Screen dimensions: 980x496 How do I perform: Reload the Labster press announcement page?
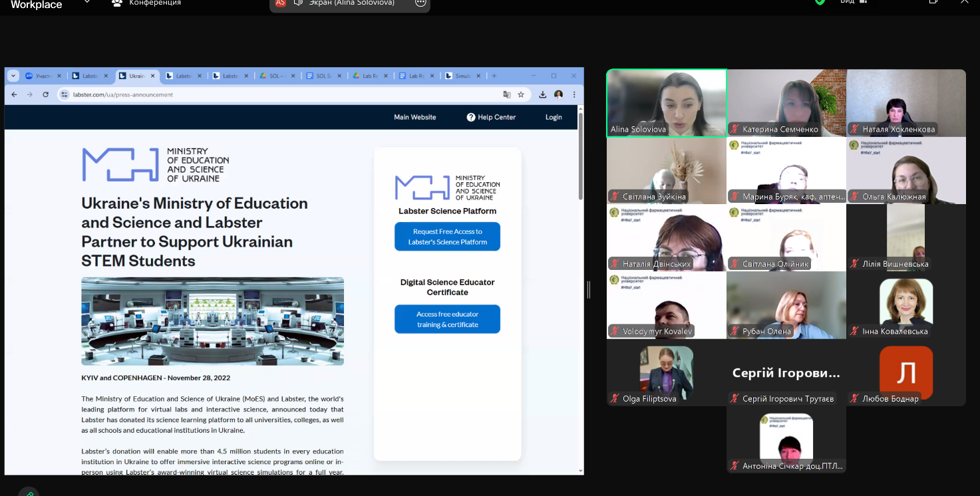pos(45,94)
